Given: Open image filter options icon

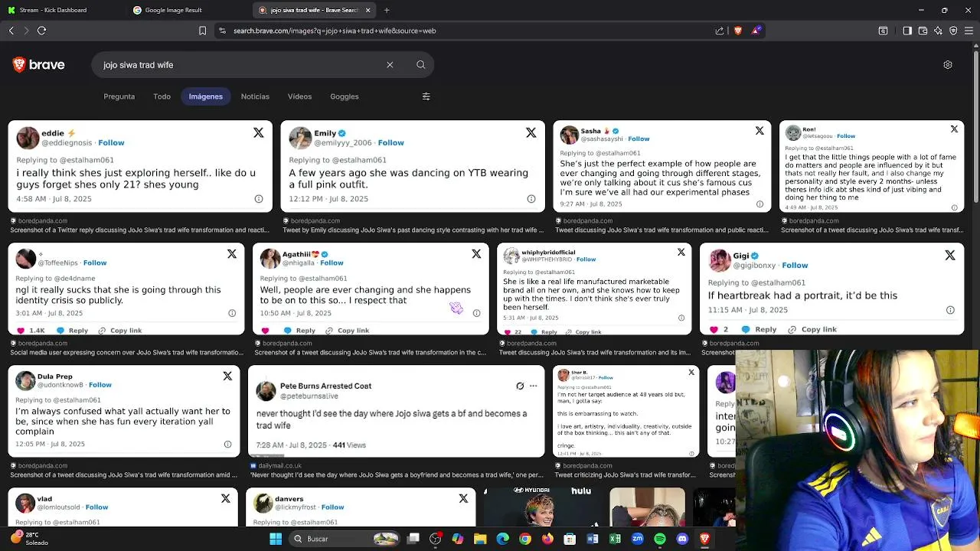Looking at the screenshot, I should point(426,96).
